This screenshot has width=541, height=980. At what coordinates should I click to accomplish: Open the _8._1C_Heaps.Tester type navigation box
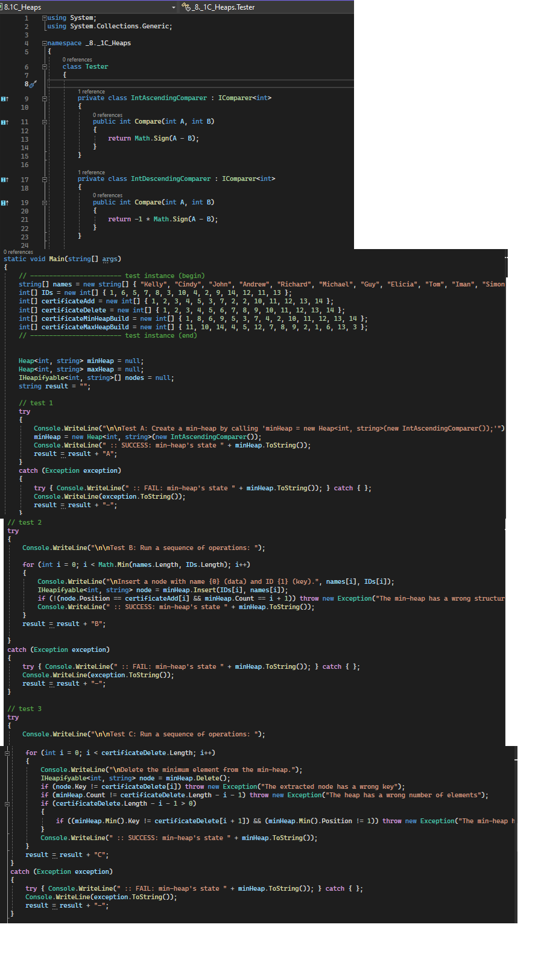click(x=267, y=7)
